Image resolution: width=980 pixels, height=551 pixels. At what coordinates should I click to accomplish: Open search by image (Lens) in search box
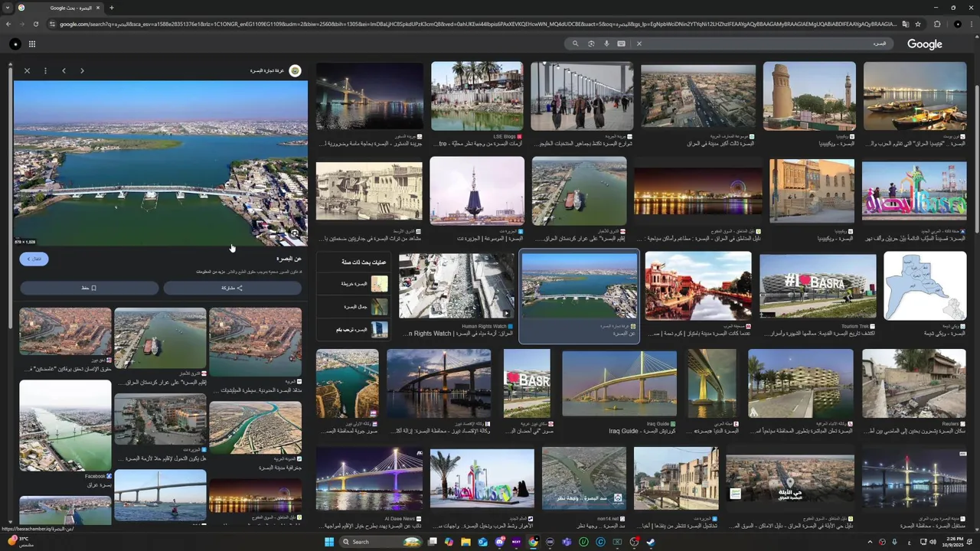pos(591,44)
